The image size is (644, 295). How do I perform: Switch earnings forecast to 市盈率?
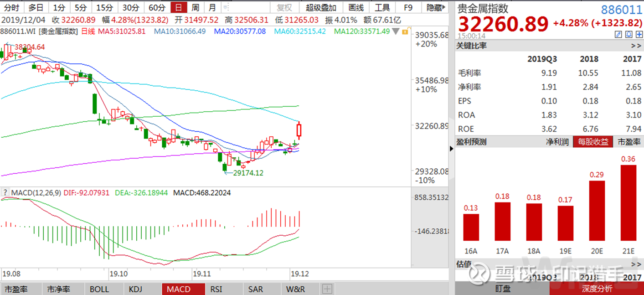[x=629, y=142]
